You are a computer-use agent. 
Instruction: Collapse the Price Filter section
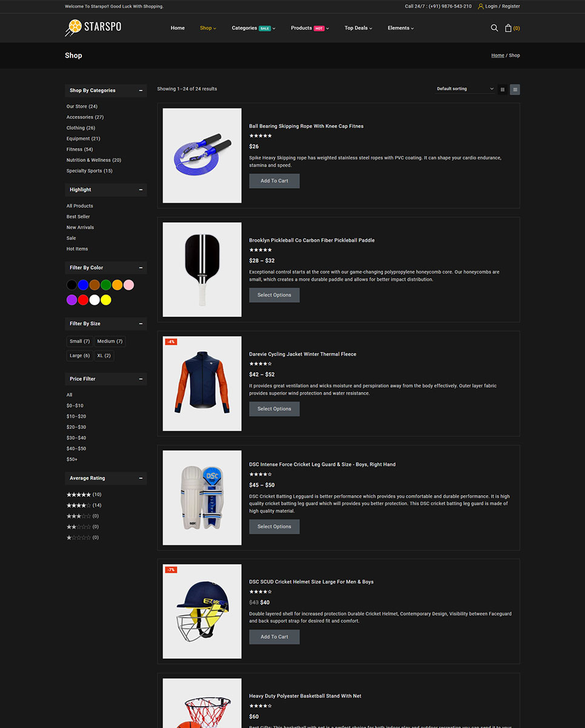click(x=141, y=379)
